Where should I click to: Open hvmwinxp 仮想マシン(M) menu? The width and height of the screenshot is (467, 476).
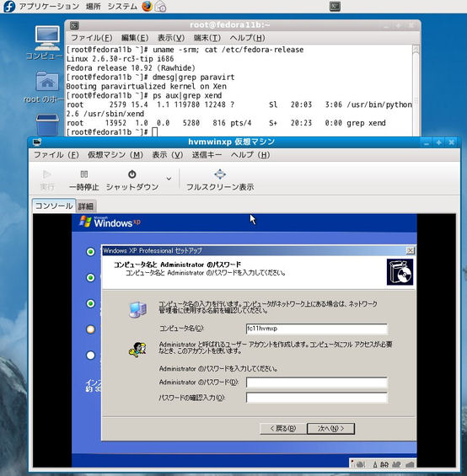[115, 155]
